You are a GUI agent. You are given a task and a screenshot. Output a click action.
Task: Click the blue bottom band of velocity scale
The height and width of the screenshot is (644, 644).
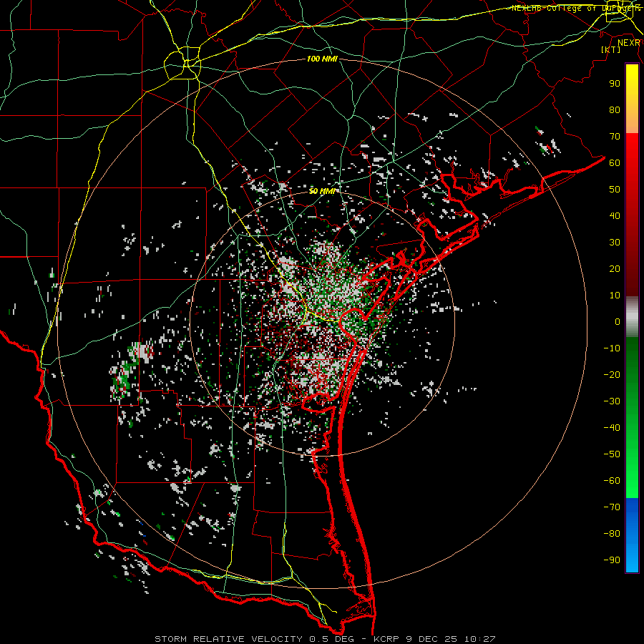632,535
